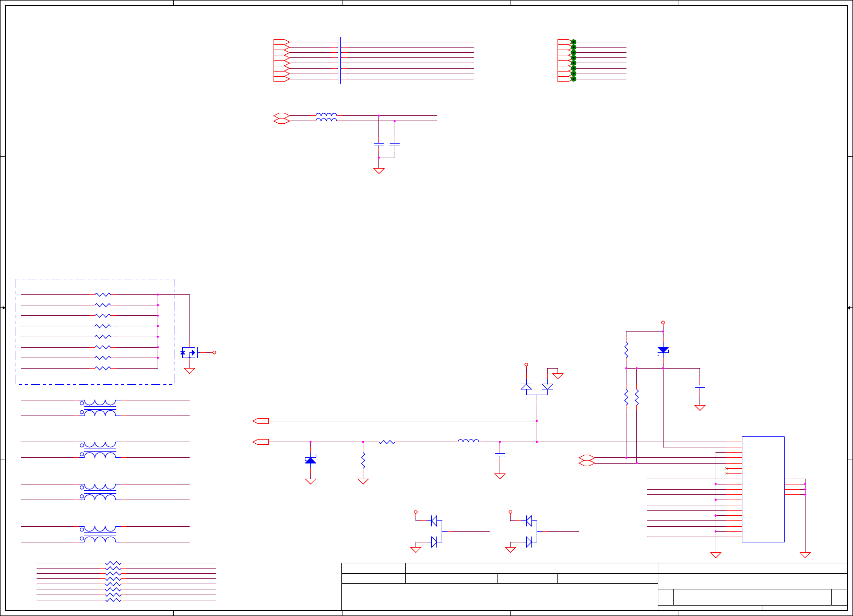
Task: Select the upper inductor of the top filter pair
Action: tap(326, 115)
